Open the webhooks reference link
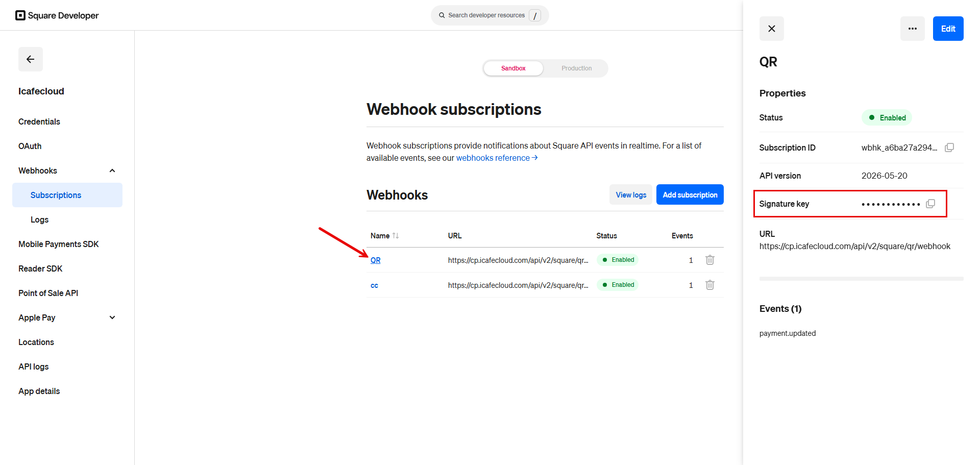 pos(497,158)
